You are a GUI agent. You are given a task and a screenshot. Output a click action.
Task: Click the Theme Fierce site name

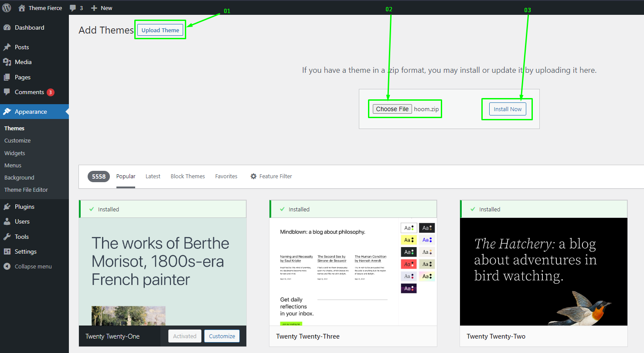pos(45,8)
